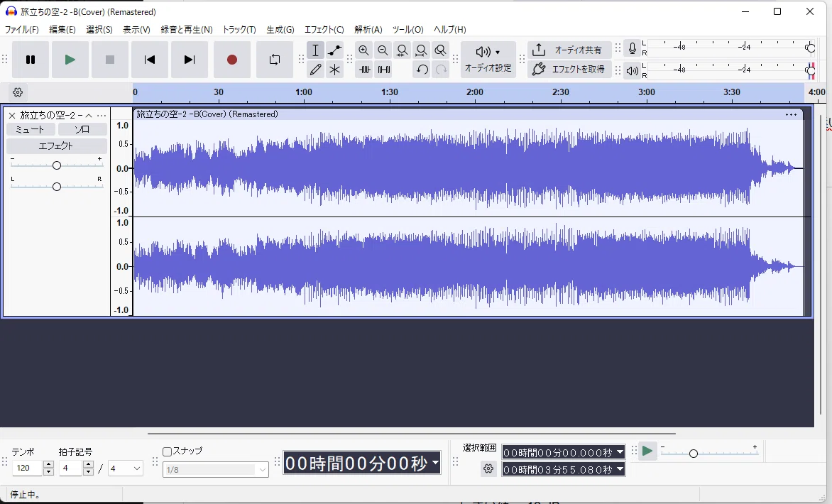Click the Stop button
The image size is (832, 504).
[110, 60]
